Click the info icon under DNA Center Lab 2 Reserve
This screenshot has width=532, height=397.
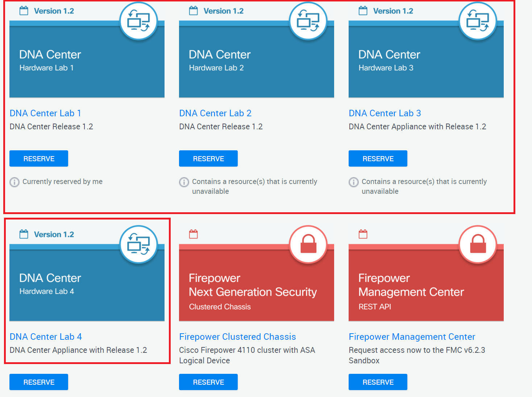coord(184,182)
